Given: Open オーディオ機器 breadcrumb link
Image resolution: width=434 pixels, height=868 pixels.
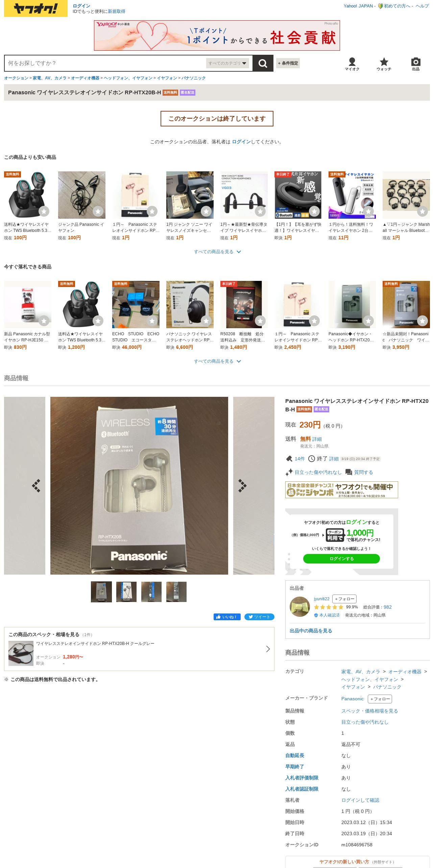Looking at the screenshot, I should pyautogui.click(x=85, y=78).
